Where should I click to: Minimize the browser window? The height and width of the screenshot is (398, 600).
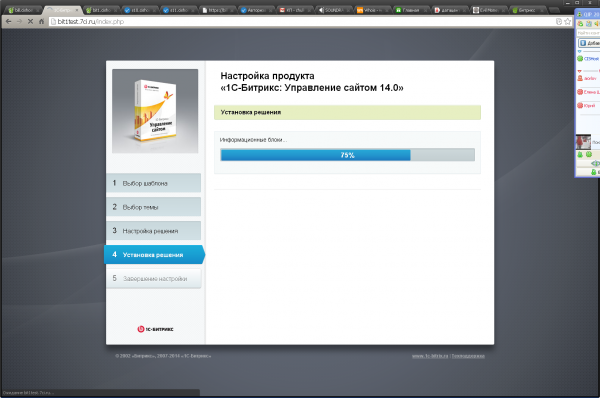568,3
